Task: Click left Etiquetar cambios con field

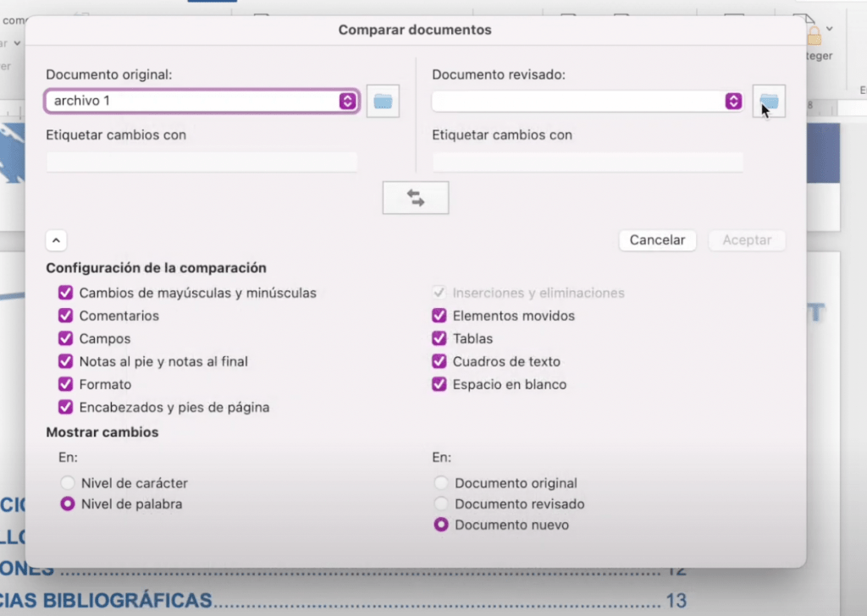Action: (x=202, y=162)
